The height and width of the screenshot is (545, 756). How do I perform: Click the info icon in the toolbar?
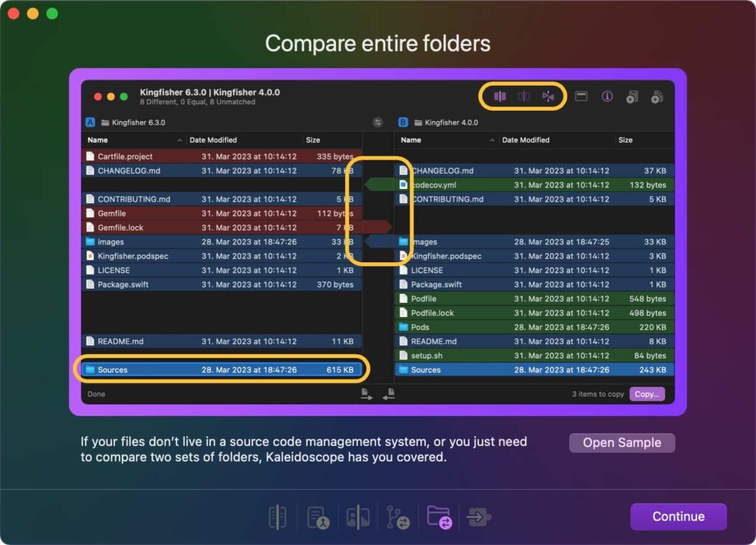[x=608, y=96]
